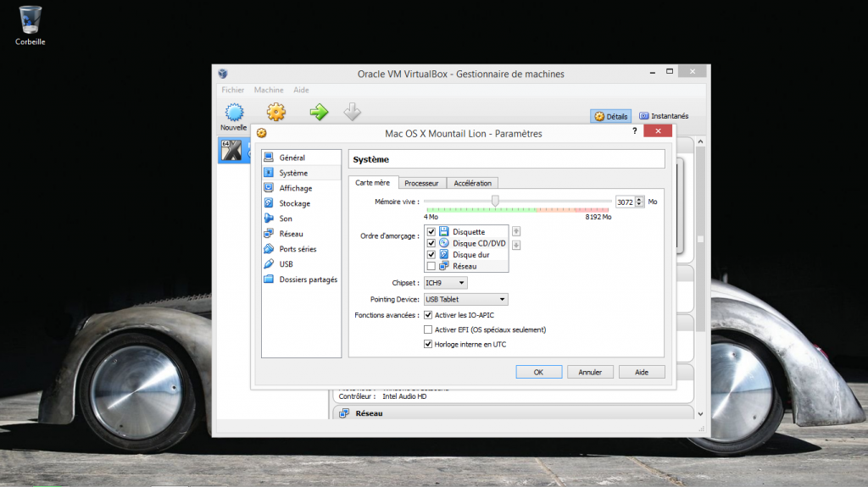
Task: Open the USB settings category
Action: pyautogui.click(x=286, y=264)
